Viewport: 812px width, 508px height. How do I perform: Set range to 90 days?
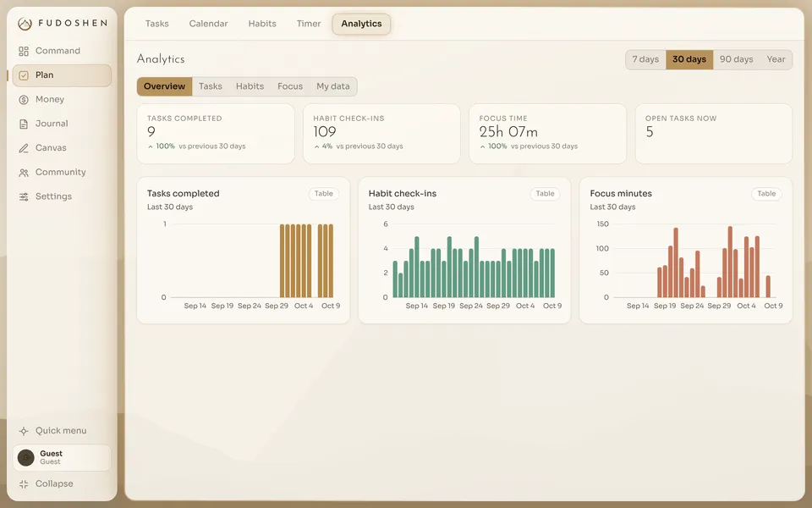coord(737,59)
